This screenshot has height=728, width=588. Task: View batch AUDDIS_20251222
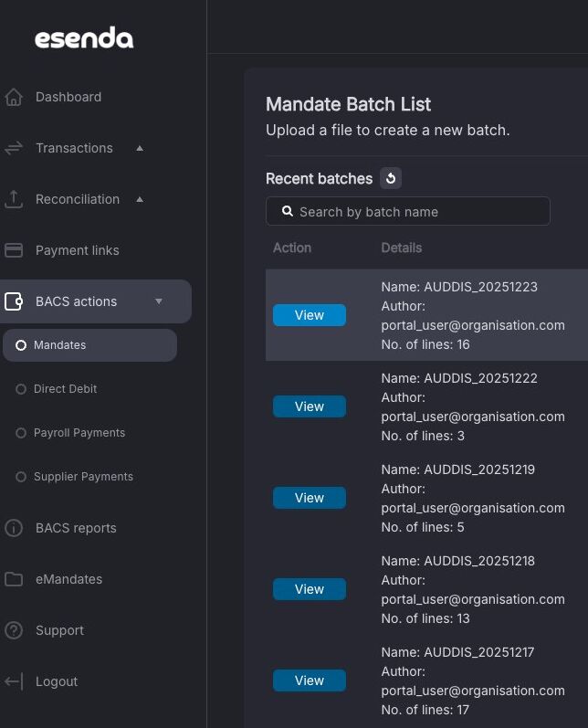click(310, 406)
